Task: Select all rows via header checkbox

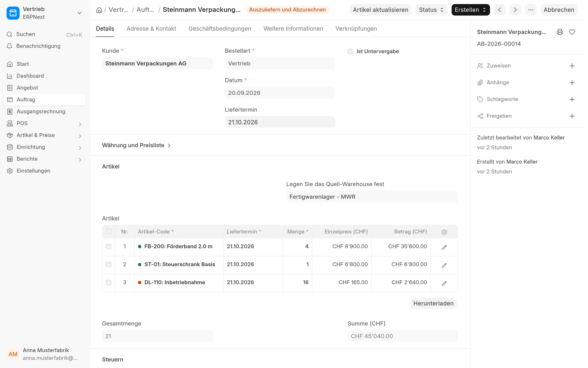Action: click(x=108, y=231)
